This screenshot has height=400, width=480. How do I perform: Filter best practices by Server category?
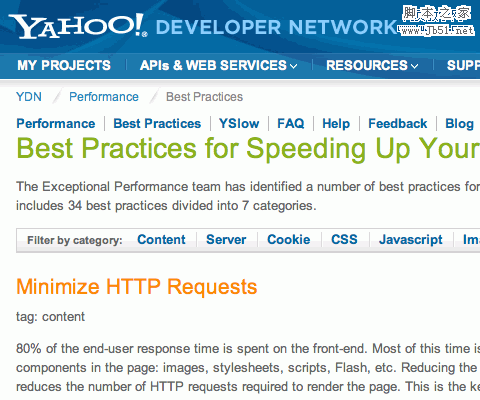pyautogui.click(x=226, y=240)
